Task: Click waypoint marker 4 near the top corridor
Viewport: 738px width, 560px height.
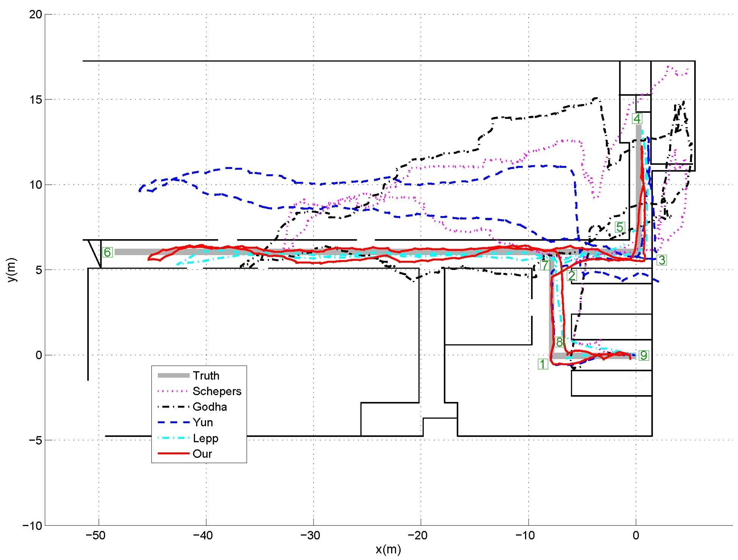Action: pos(637,119)
